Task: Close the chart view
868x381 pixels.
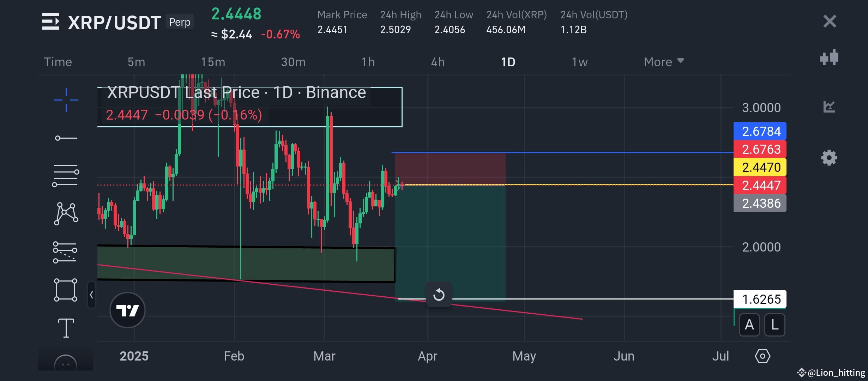Action: [830, 21]
